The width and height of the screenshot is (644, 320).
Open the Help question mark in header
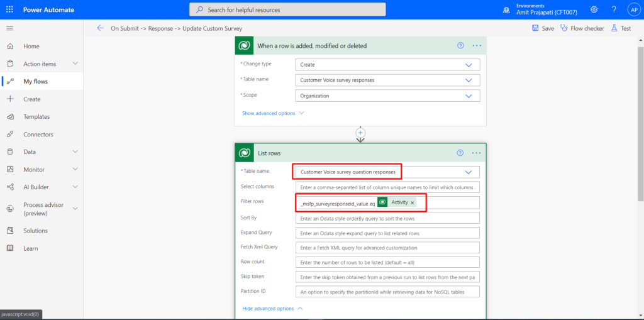tap(614, 9)
